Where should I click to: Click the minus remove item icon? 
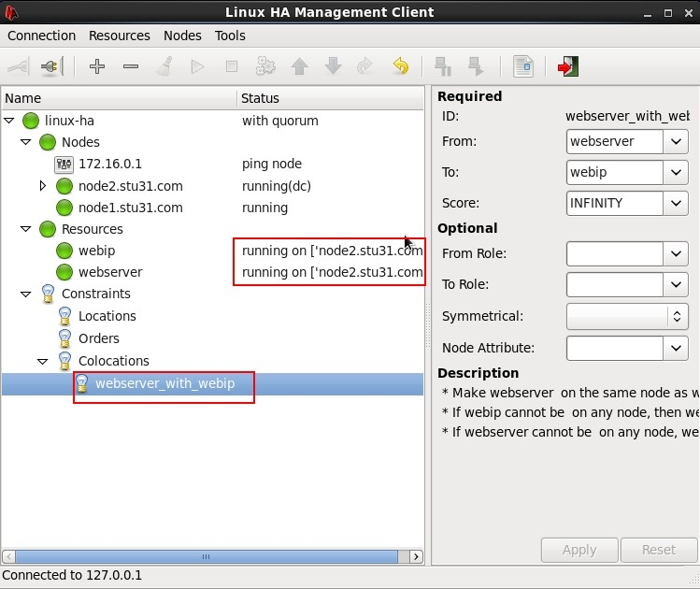(x=131, y=67)
